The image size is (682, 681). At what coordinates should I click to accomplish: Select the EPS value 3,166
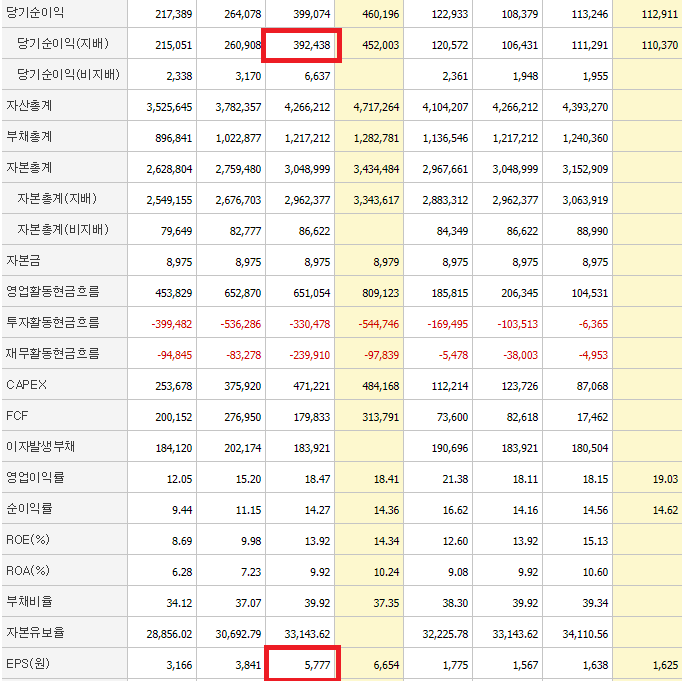[179, 665]
